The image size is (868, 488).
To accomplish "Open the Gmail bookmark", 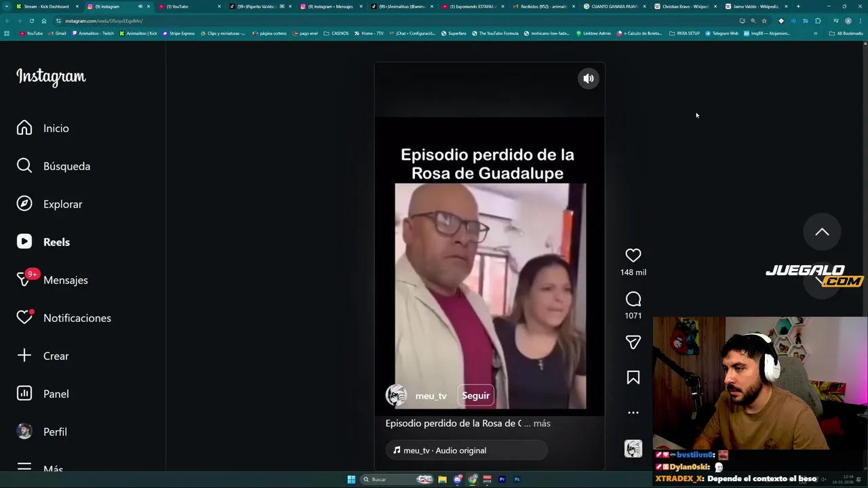I will tap(58, 33).
